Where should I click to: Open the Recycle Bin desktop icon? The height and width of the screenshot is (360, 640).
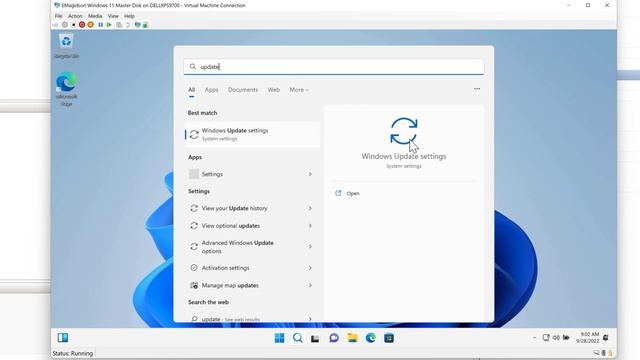tap(66, 46)
